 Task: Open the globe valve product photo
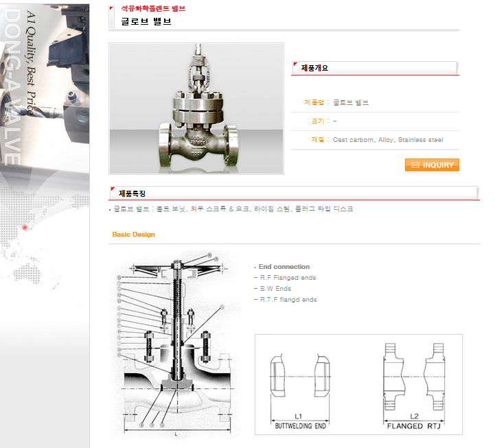coord(196,108)
